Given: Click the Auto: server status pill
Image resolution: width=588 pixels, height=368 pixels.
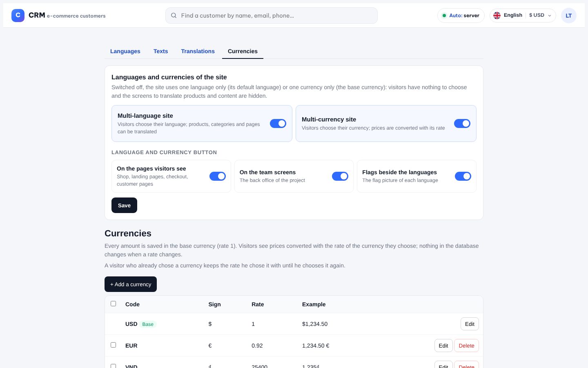Looking at the screenshot, I should click(x=461, y=16).
